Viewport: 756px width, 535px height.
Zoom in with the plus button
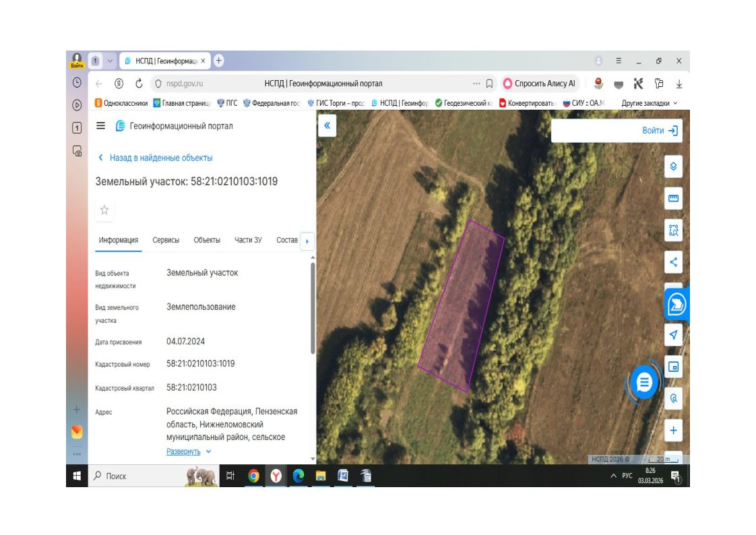pyautogui.click(x=673, y=431)
